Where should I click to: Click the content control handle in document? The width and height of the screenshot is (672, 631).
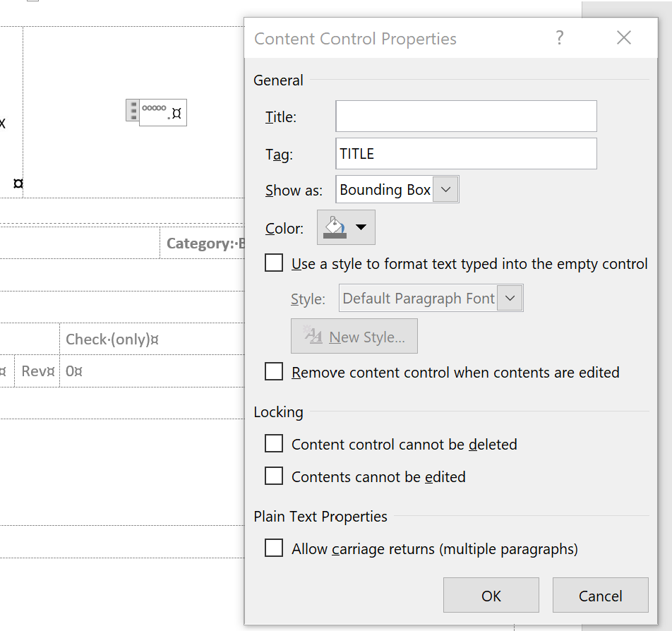point(132,112)
